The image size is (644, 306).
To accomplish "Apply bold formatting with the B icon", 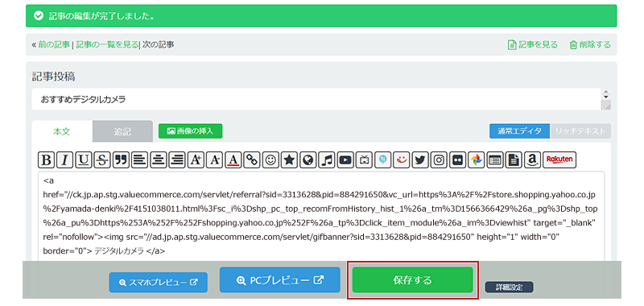I will [x=47, y=160].
